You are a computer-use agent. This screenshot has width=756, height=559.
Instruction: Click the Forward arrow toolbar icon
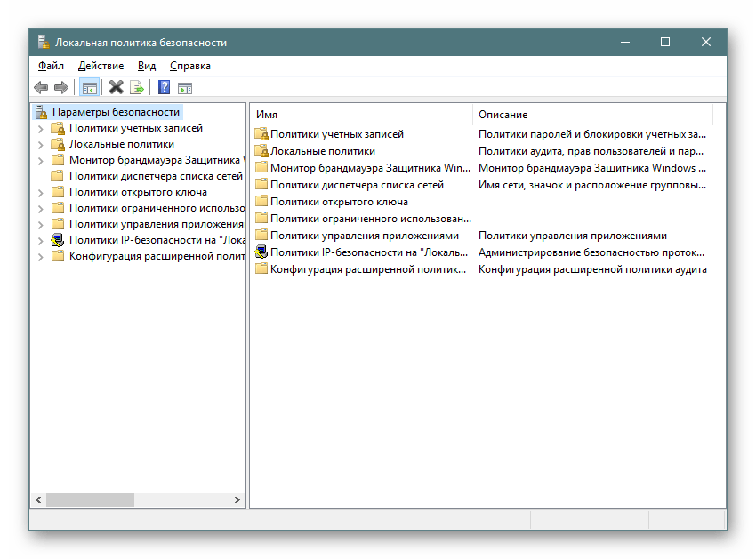[61, 87]
